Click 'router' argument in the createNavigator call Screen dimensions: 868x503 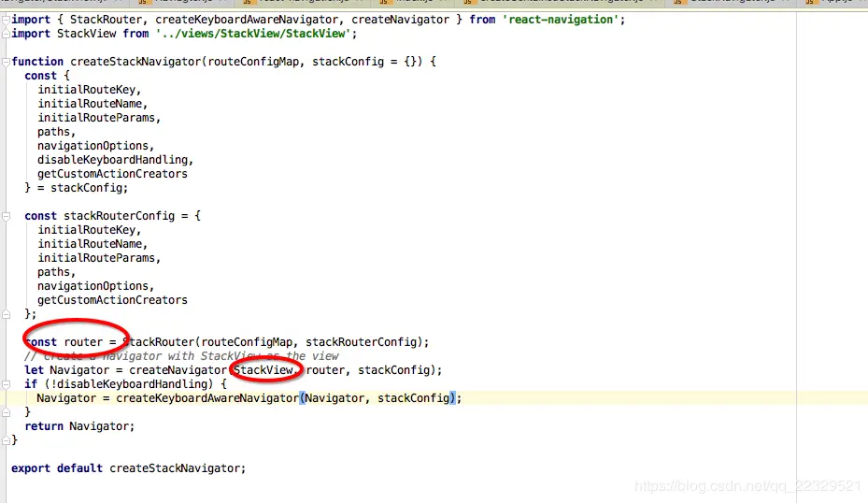(x=325, y=370)
